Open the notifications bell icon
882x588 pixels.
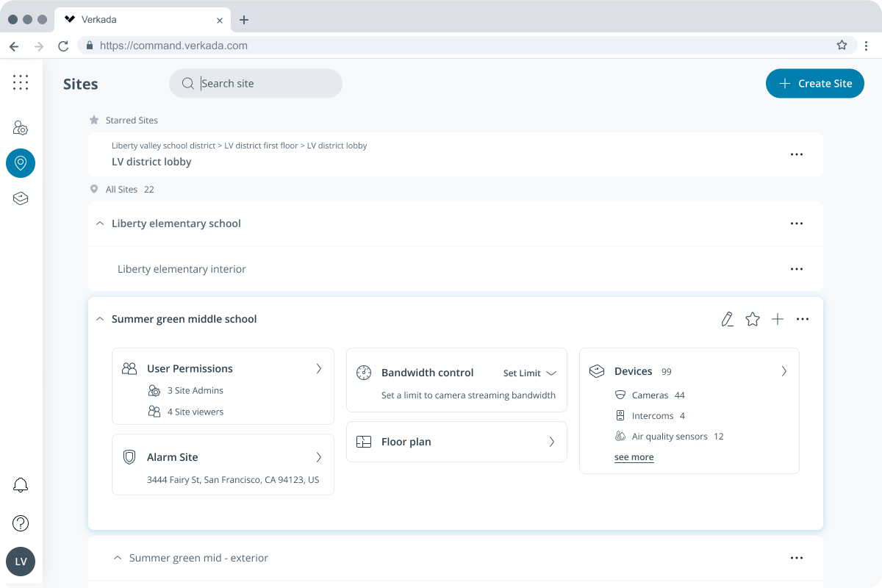[x=21, y=485]
